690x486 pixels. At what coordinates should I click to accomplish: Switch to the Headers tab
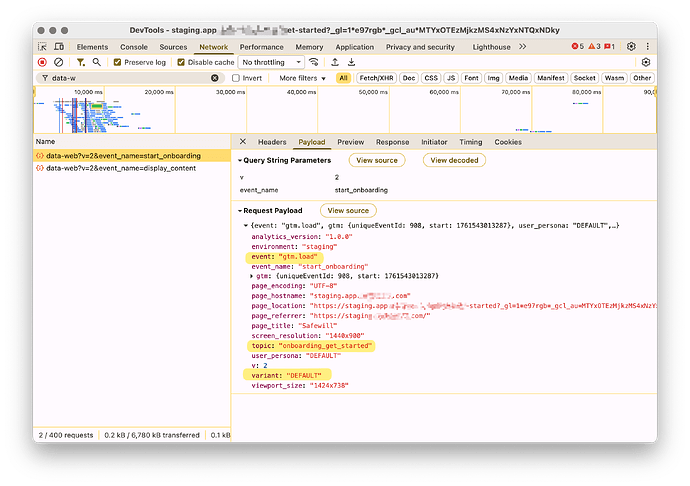pos(272,142)
